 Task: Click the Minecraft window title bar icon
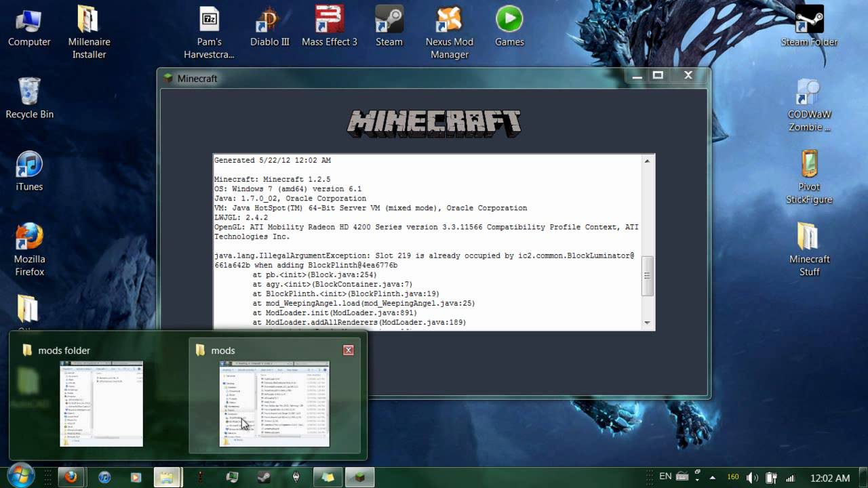coord(168,79)
